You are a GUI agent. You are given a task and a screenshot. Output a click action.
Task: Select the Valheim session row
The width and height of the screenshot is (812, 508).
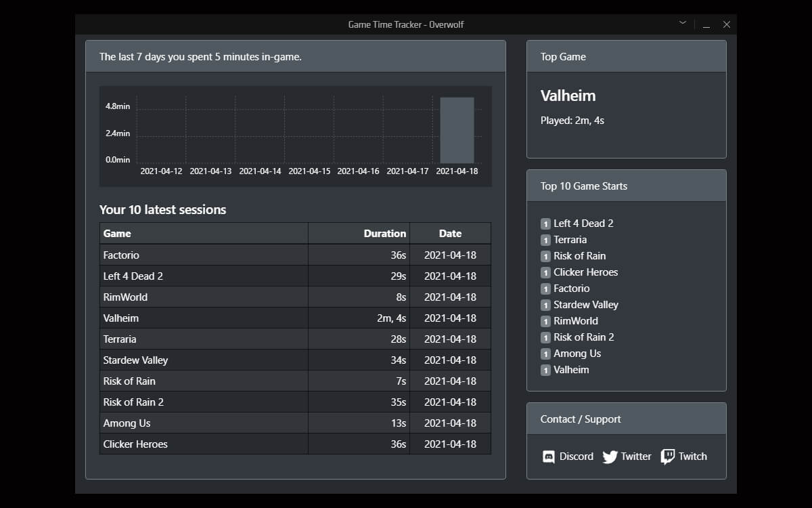[x=295, y=318]
